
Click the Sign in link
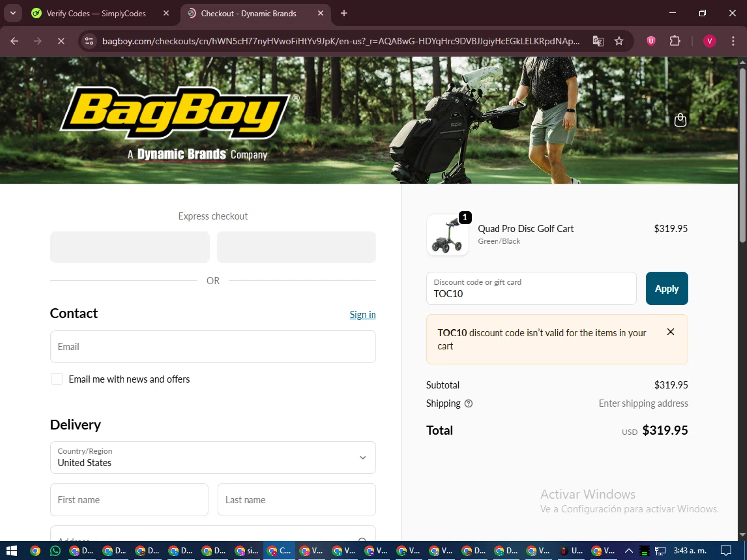[x=363, y=315]
